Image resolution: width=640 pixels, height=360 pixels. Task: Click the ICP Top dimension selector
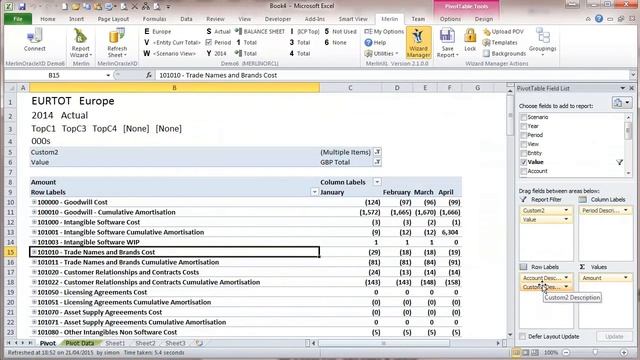304,31
